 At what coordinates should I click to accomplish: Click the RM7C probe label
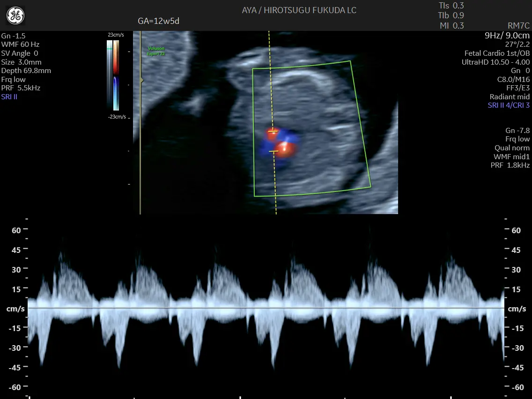pyautogui.click(x=518, y=25)
